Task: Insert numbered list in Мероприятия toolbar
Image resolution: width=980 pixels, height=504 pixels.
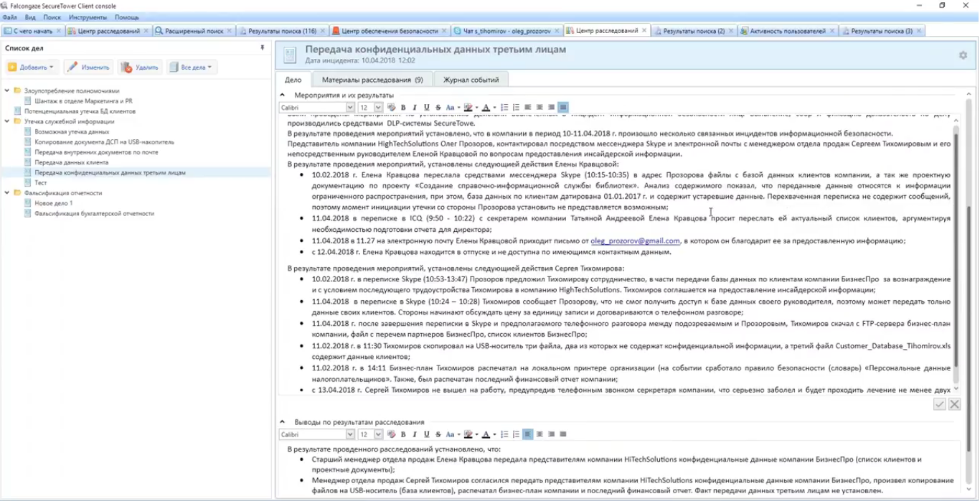Action: click(516, 108)
